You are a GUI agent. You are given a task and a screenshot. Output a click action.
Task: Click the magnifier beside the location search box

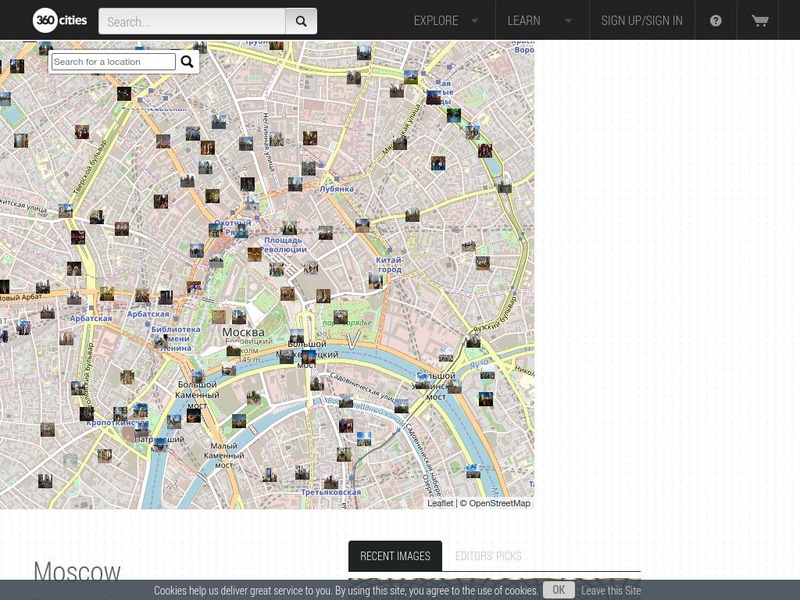pos(187,61)
